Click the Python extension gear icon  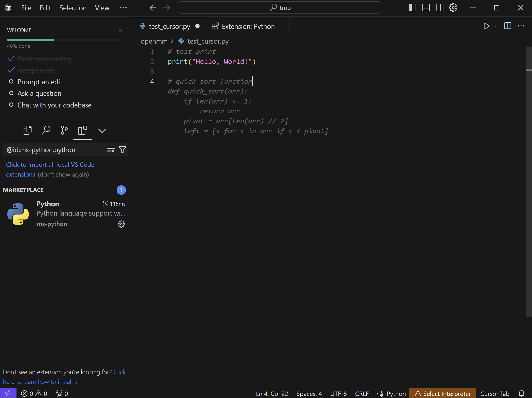[x=121, y=224]
